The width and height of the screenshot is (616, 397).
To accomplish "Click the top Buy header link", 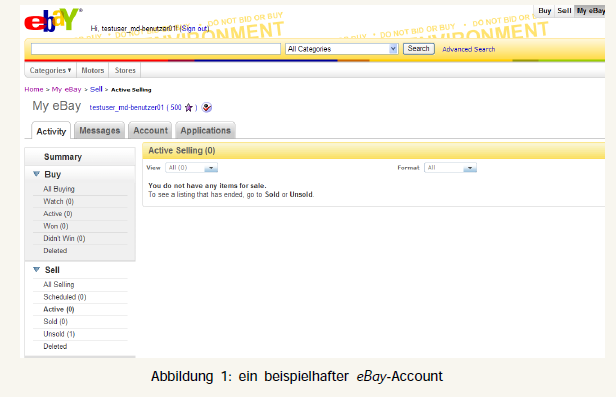I will tap(544, 11).
